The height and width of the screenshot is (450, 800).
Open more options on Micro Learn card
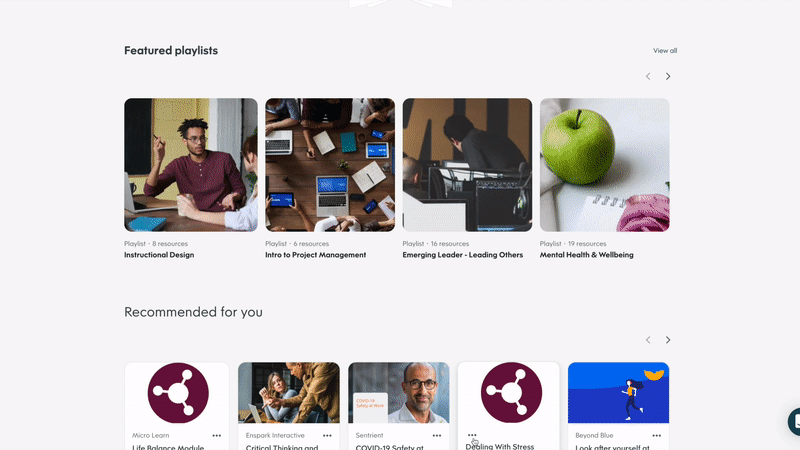click(217, 436)
